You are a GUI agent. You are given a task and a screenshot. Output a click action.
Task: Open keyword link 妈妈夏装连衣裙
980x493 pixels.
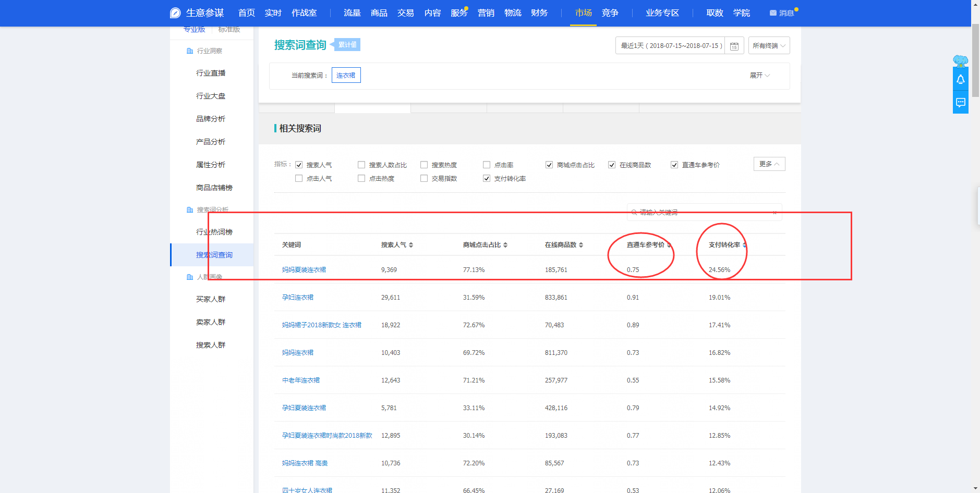tap(304, 270)
